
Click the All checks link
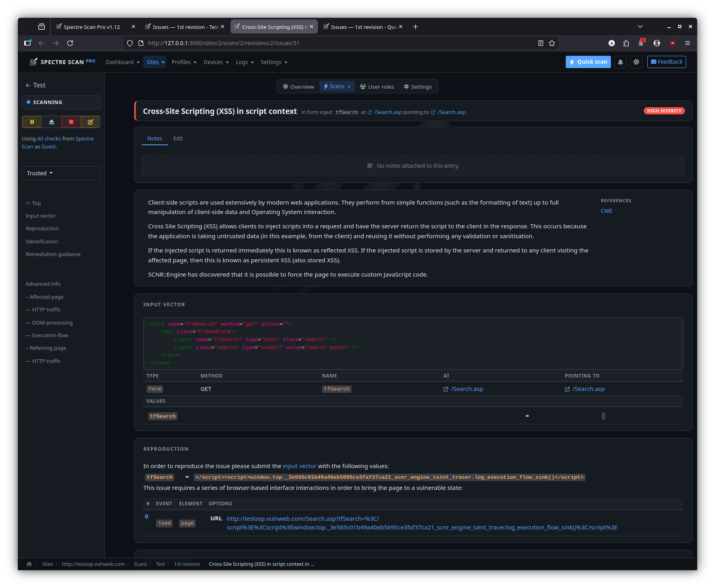pyautogui.click(x=49, y=138)
